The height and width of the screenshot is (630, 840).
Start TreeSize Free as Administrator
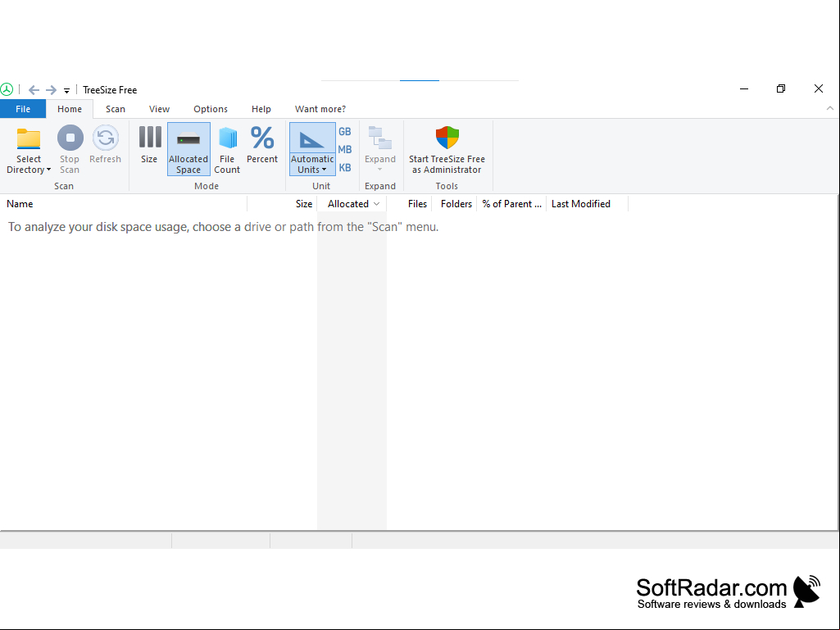[x=447, y=149]
